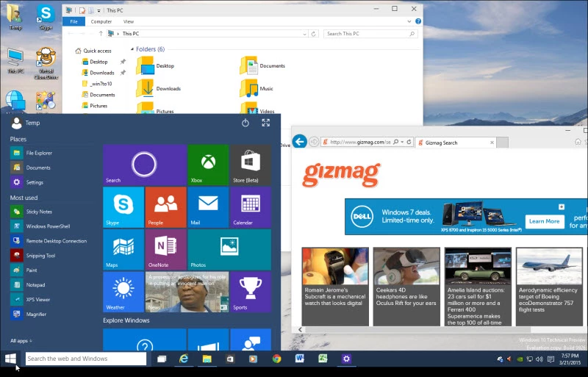Open Action Center notifications icon
Viewport: 588px width, 377px height.
click(x=551, y=359)
